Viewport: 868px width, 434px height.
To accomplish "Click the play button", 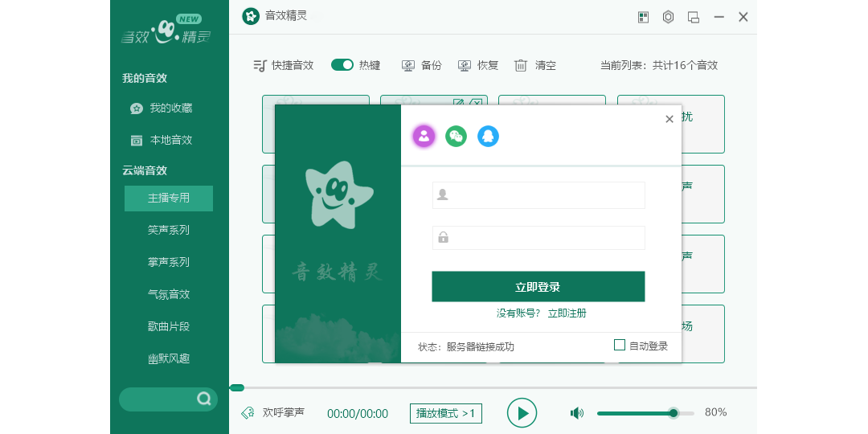I will pos(522,413).
